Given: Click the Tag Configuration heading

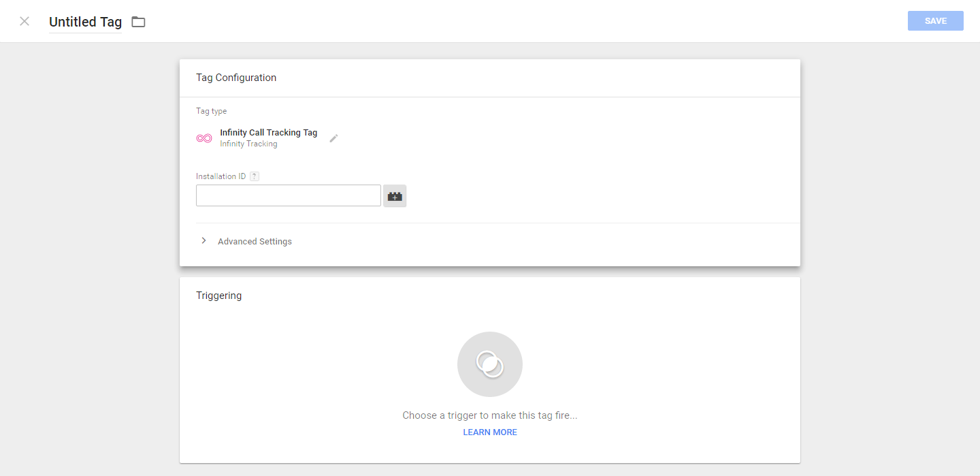Looking at the screenshot, I should (x=236, y=78).
